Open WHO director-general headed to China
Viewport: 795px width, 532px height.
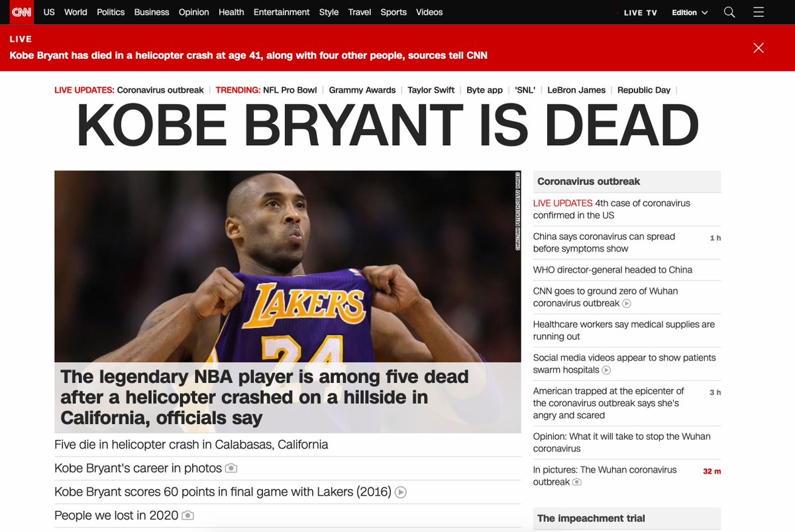[613, 270]
